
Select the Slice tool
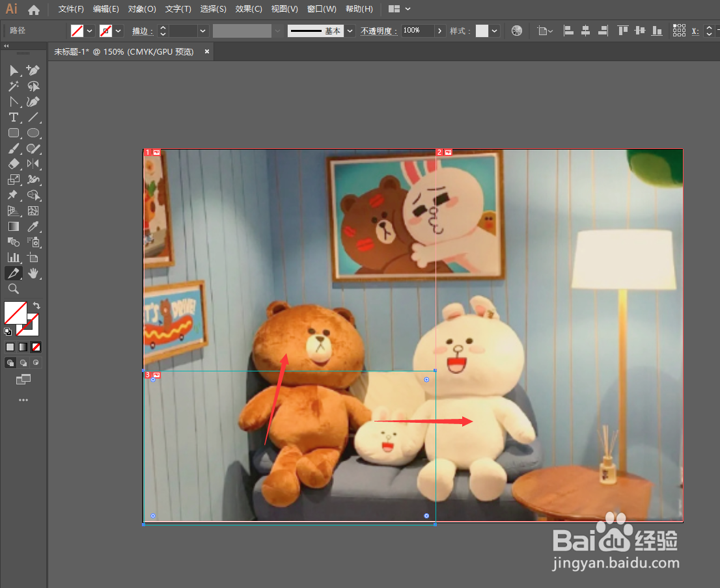tap(14, 273)
